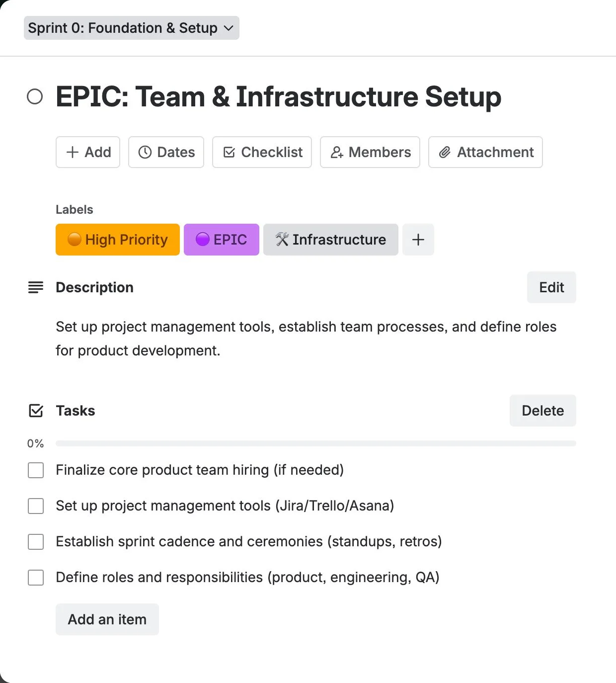Viewport: 616px width, 683px height.
Task: Click the Attachment paperclip icon
Action: 445,152
